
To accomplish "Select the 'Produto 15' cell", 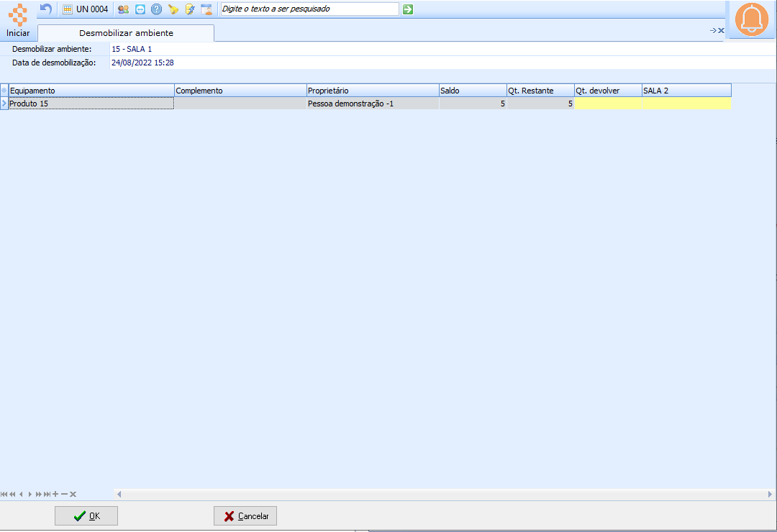I will (x=91, y=104).
